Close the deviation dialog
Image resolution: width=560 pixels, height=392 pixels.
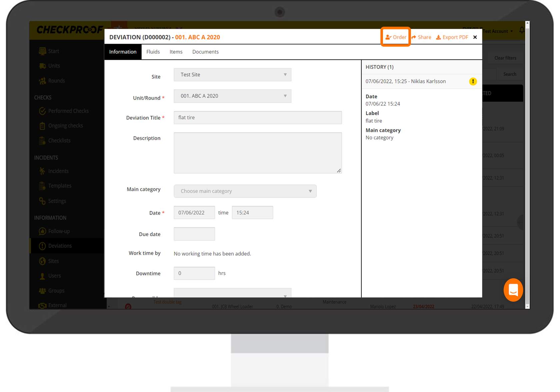(x=475, y=37)
